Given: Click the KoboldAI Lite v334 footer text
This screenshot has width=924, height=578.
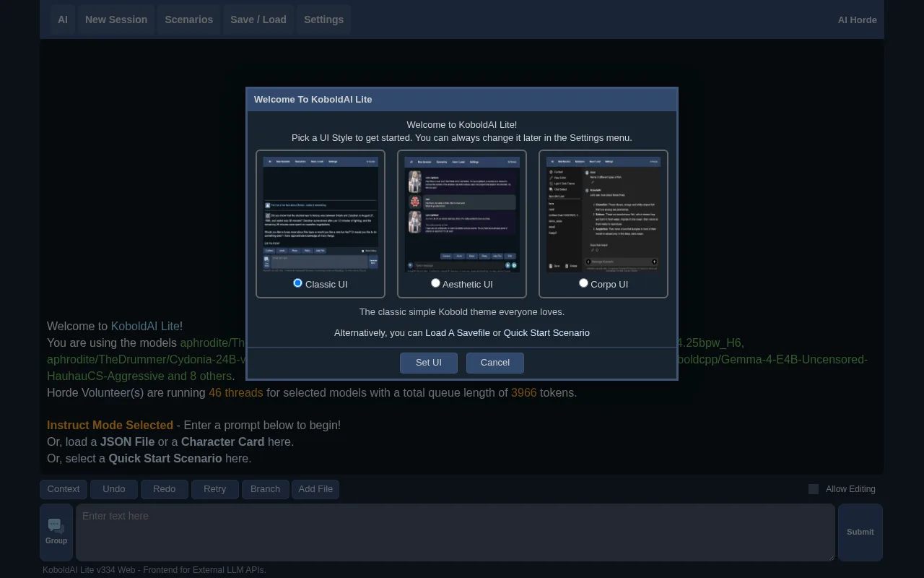Looking at the screenshot, I should tap(154, 570).
